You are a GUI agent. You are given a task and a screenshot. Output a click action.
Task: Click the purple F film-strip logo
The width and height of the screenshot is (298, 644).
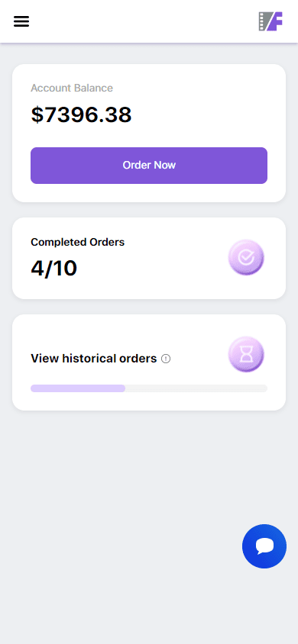[x=270, y=21]
